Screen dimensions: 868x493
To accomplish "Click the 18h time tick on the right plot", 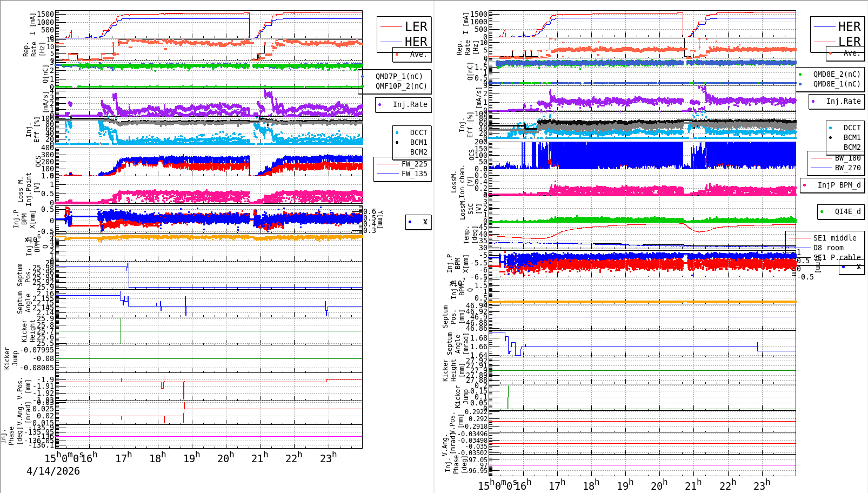I will pos(591,485).
